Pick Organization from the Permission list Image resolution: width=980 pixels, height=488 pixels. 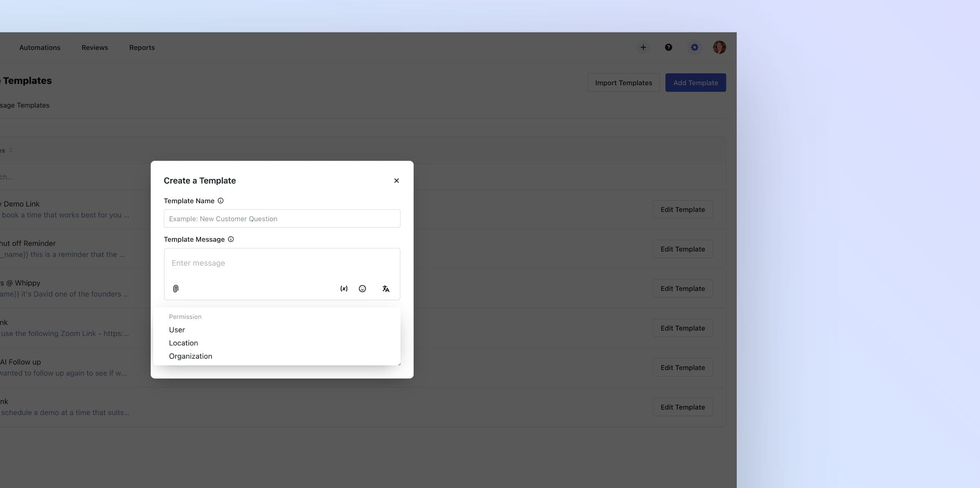pyautogui.click(x=190, y=356)
